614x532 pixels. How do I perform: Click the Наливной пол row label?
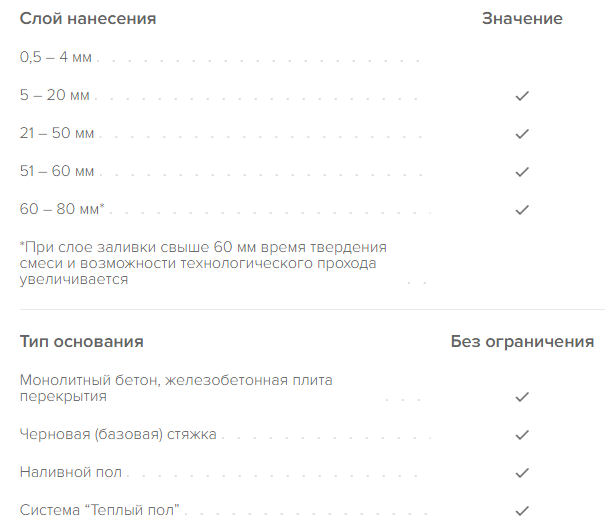(70, 472)
